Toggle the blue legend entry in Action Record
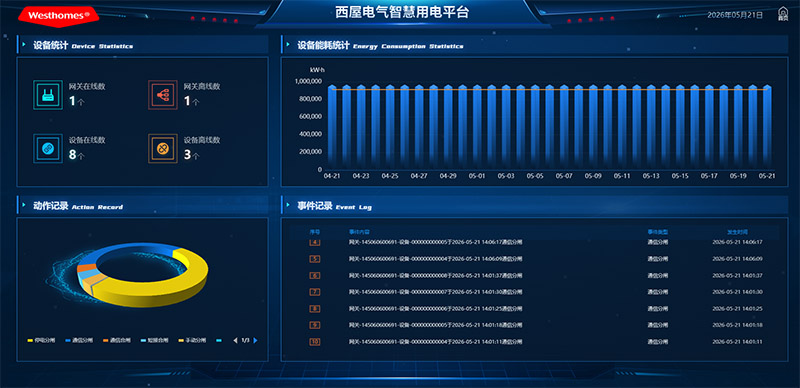 click(80, 340)
